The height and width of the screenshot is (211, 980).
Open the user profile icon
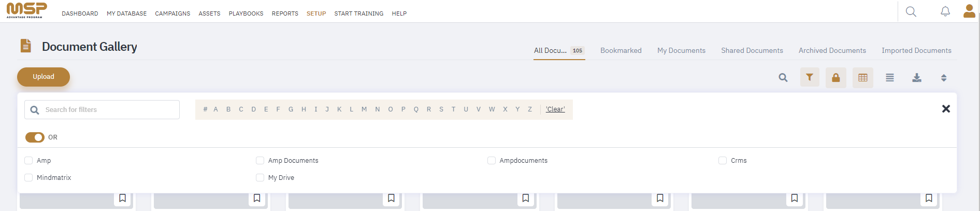pyautogui.click(x=969, y=11)
